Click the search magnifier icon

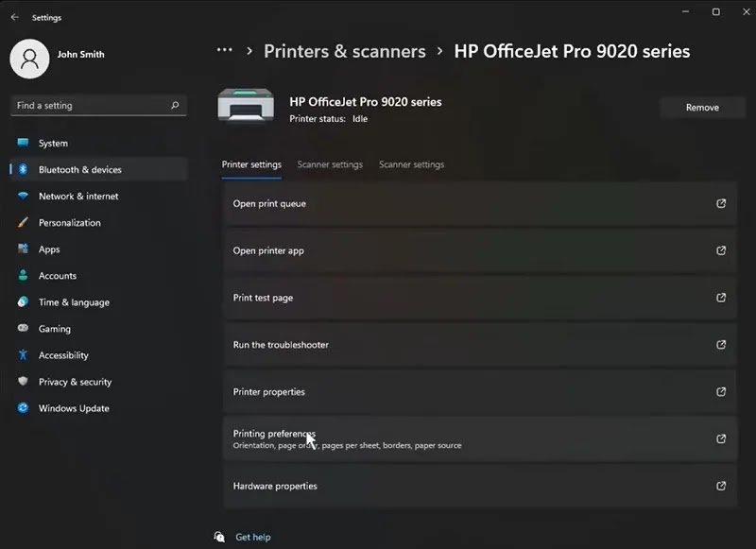175,105
